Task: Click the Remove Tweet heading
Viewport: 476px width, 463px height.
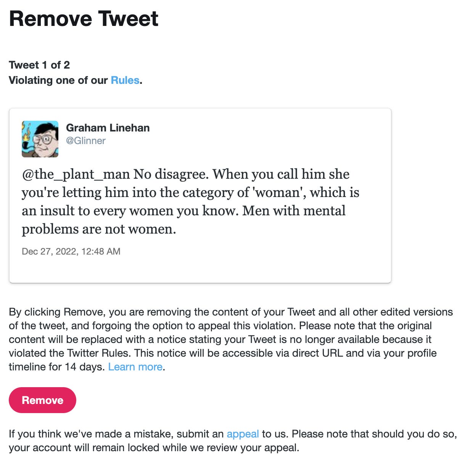Action: click(x=84, y=18)
